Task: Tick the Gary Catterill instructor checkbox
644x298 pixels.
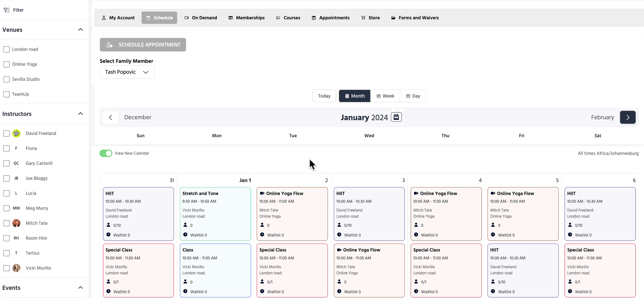Action: tap(6, 163)
